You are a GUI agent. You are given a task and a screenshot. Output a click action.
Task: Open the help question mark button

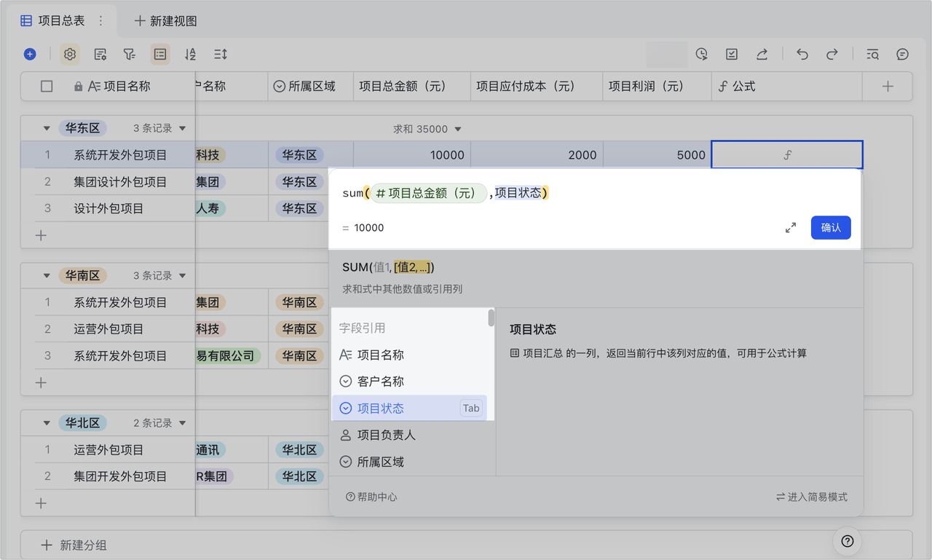click(847, 541)
